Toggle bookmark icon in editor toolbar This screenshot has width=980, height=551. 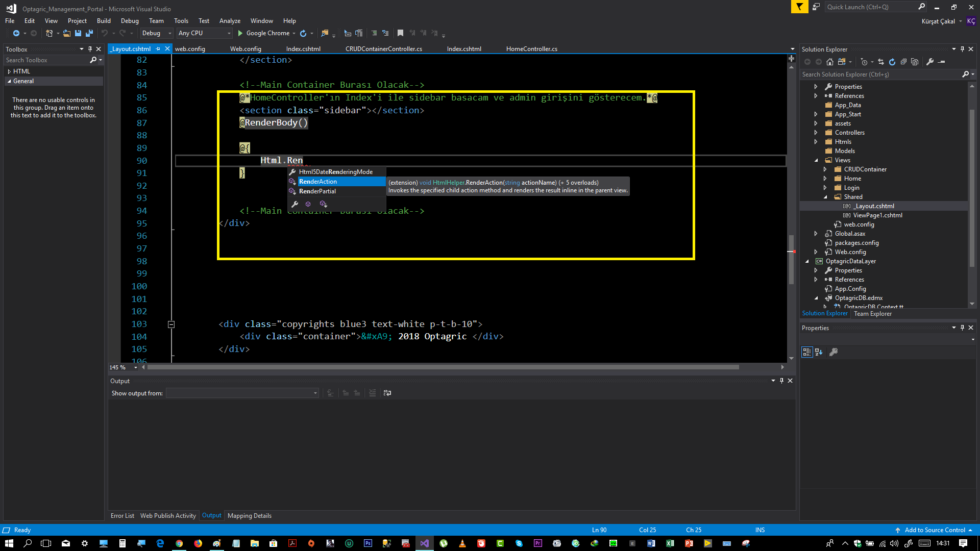(401, 33)
